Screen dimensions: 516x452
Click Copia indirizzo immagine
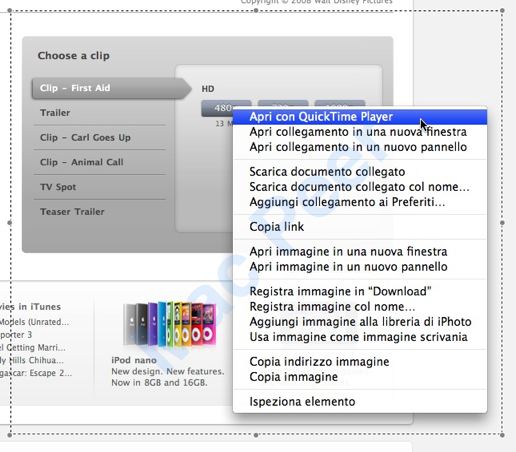pos(360,362)
